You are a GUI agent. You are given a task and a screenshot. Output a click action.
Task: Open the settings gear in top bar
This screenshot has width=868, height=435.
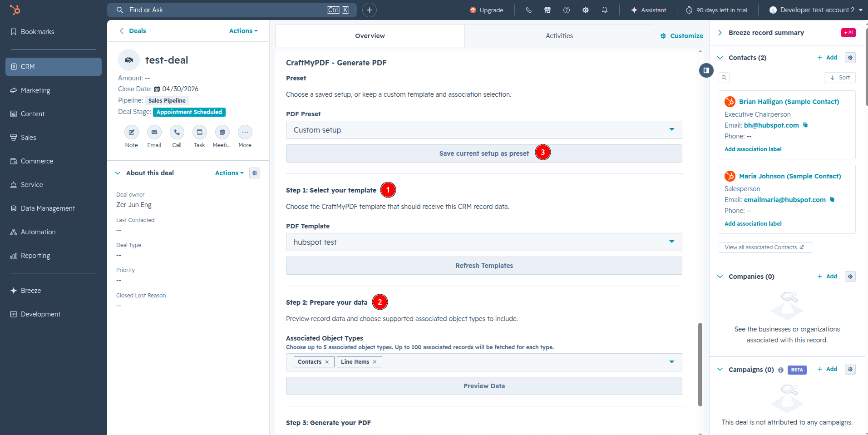click(x=586, y=10)
